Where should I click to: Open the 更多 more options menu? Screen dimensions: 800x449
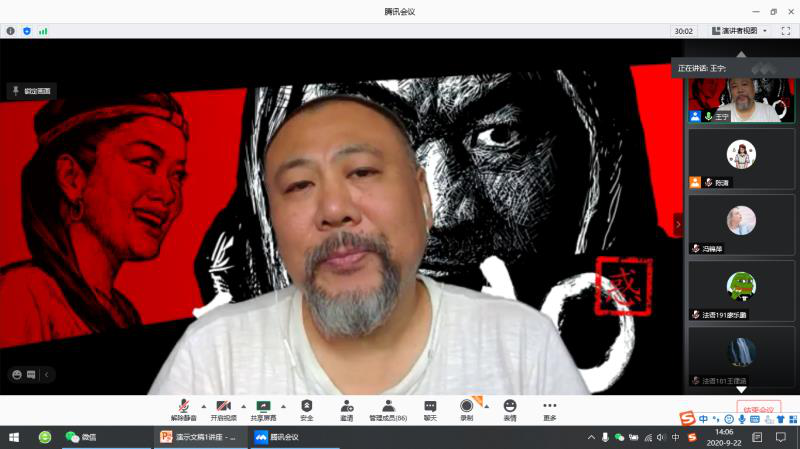click(x=550, y=408)
